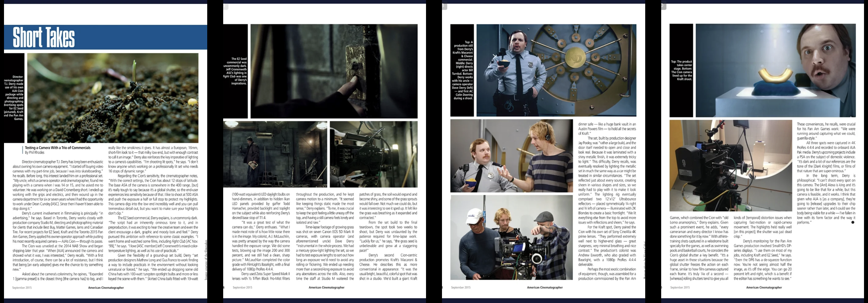Open the man standing in dark alley photo
868x303 pixels.
[275, 154]
